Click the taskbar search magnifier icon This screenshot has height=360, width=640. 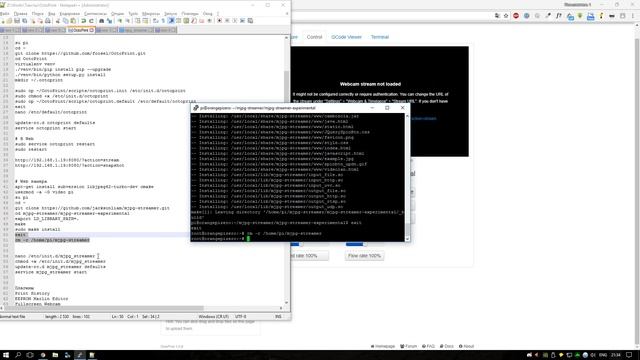pyautogui.click(x=18, y=355)
